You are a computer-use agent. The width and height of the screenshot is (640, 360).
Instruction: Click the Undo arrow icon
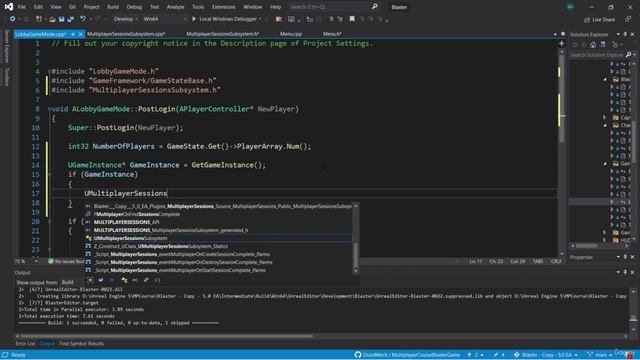click(82, 19)
